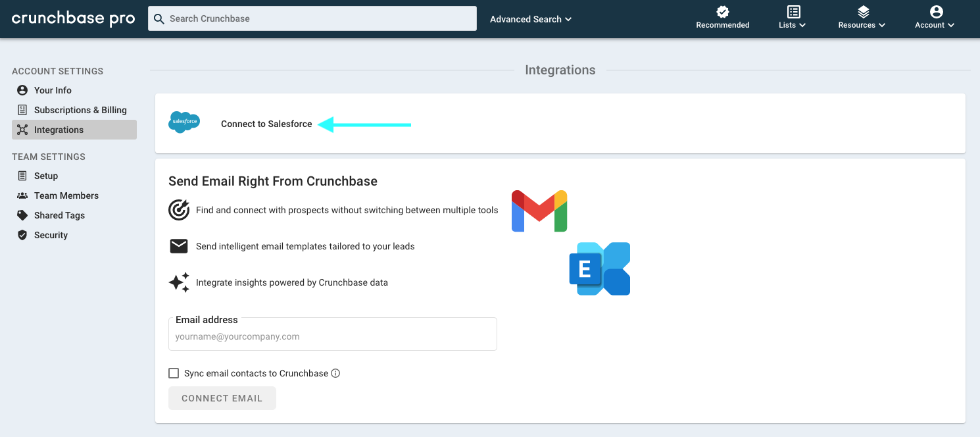The height and width of the screenshot is (437, 980).
Task: Click the Gmail logo
Action: click(x=539, y=211)
